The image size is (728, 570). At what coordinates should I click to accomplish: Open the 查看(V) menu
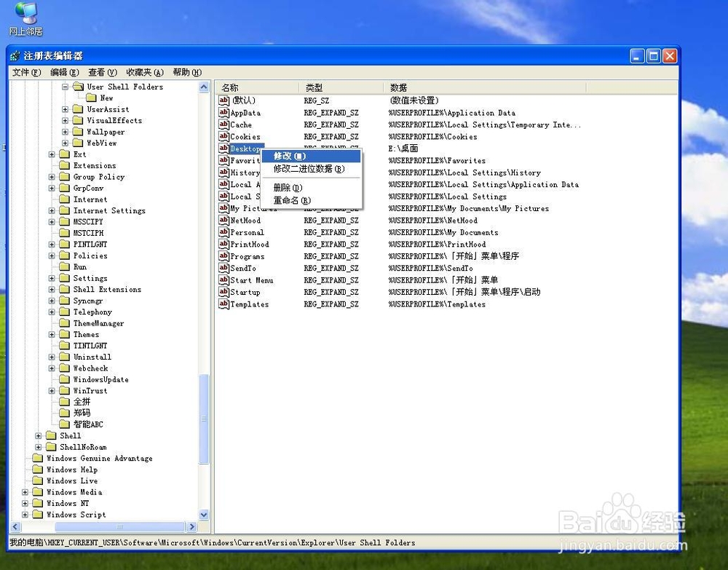pos(103,72)
